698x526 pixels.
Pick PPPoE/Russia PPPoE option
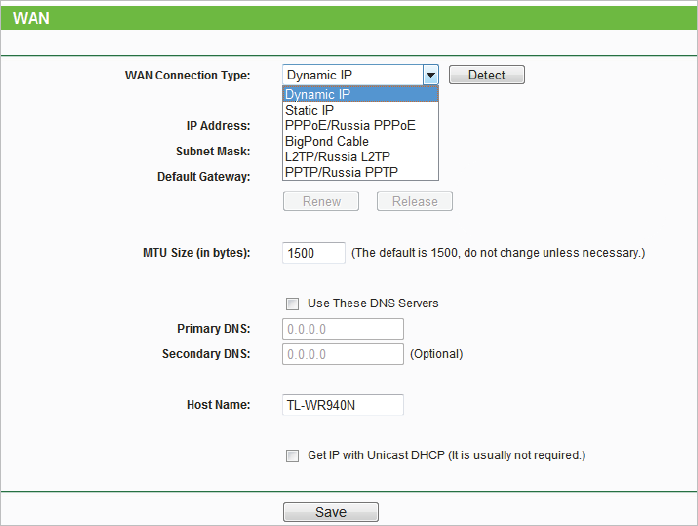click(x=361, y=125)
